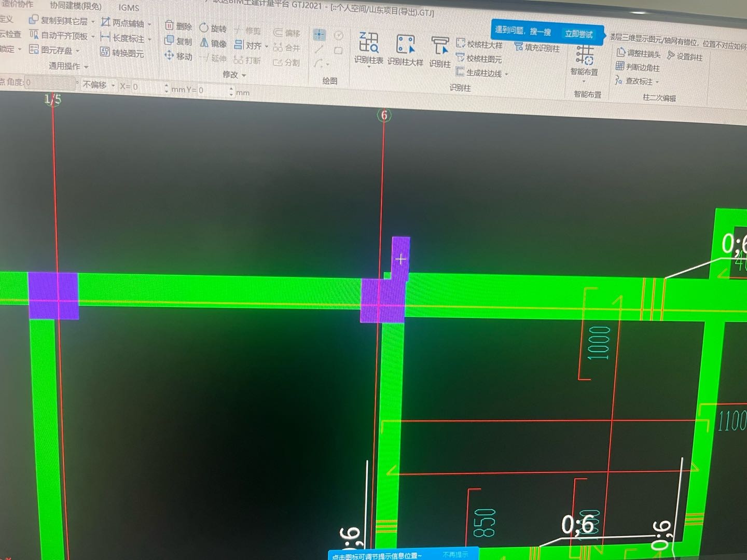The width and height of the screenshot is (747, 560).
Task: Click the 延伸 extend tool
Action: pos(213,58)
